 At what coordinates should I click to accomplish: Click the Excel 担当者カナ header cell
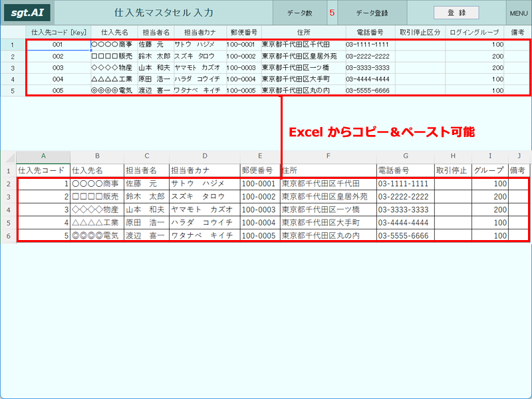205,170
